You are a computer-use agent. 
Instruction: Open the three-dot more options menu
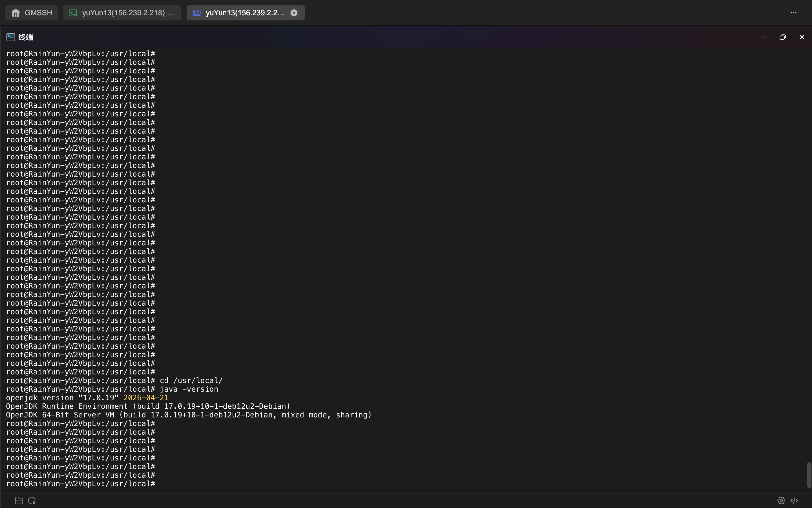[793, 13]
